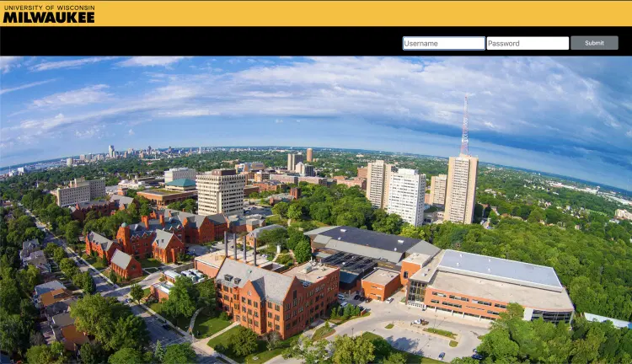Click the red-and-white radio tower in photo
632x364 pixels.
[x=464, y=126]
